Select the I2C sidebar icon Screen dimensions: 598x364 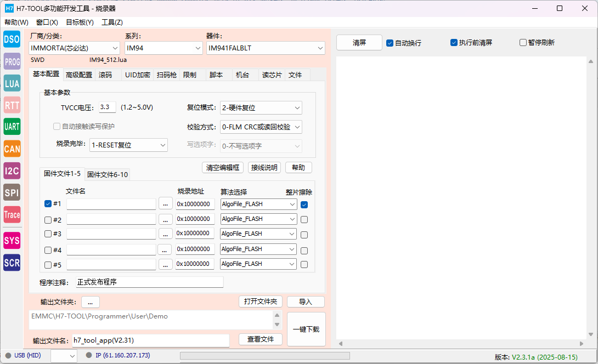pos(12,170)
